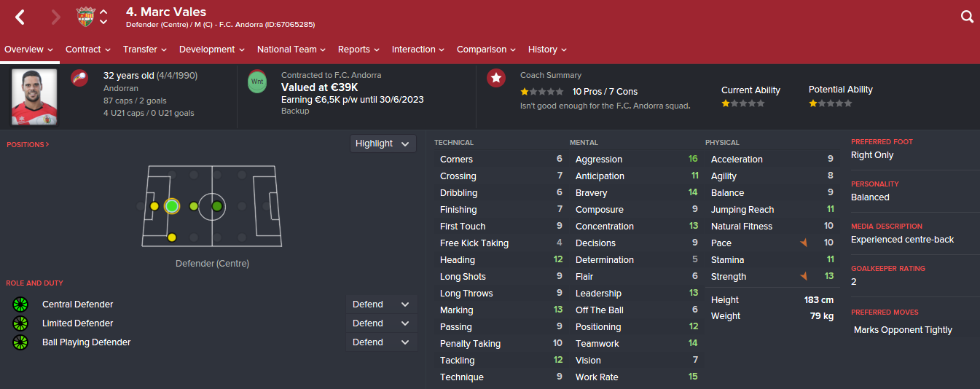Image resolution: width=980 pixels, height=389 pixels.
Task: Click the back navigation arrow
Action: (20, 17)
